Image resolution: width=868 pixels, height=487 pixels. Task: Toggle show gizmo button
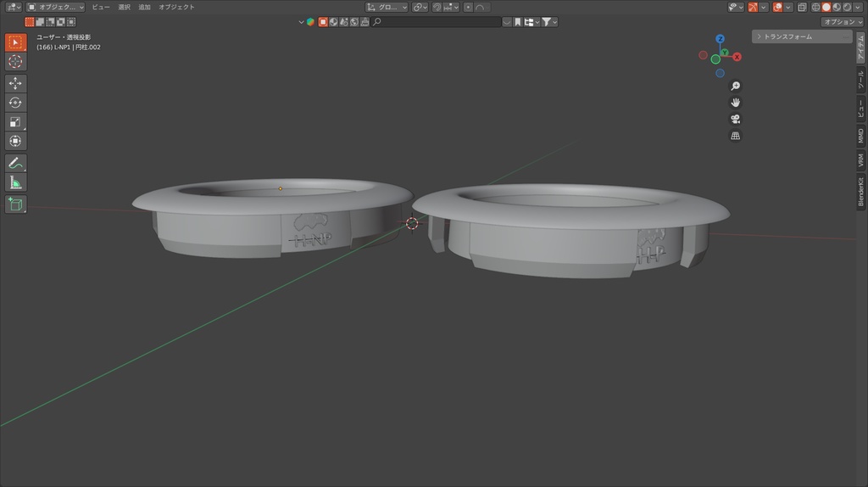[x=753, y=7]
